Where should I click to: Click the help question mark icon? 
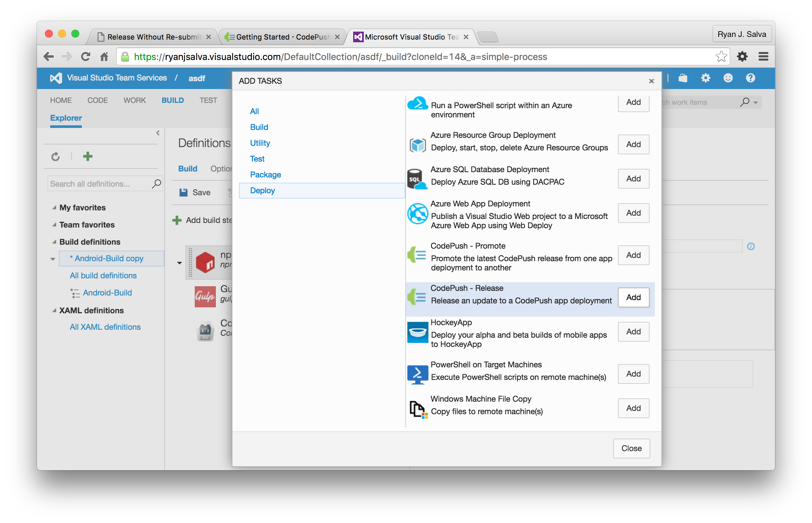(750, 78)
